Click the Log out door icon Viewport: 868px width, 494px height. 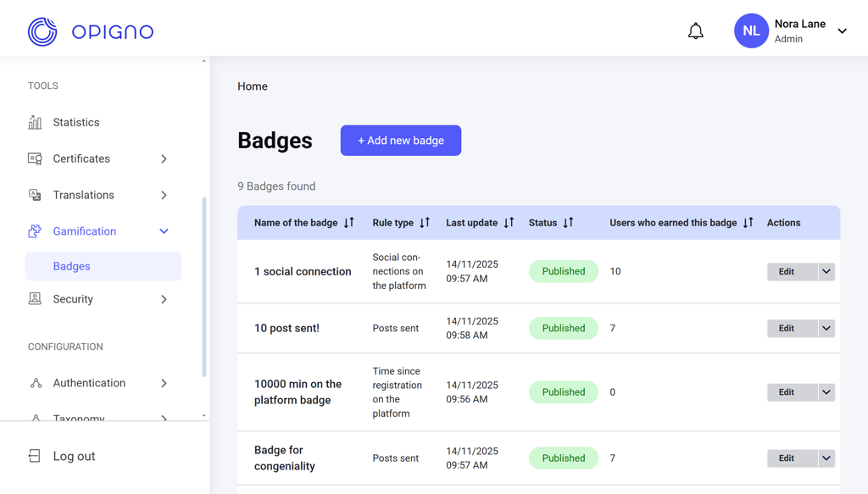(34, 456)
